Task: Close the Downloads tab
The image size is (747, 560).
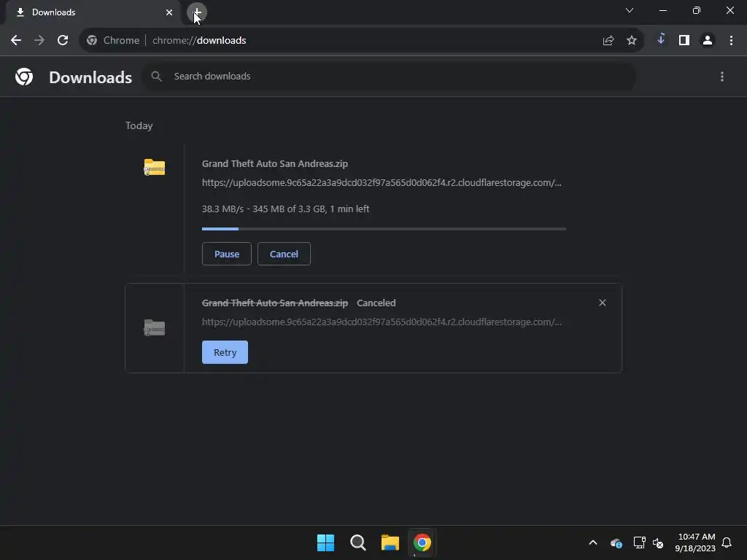Action: [x=169, y=12]
